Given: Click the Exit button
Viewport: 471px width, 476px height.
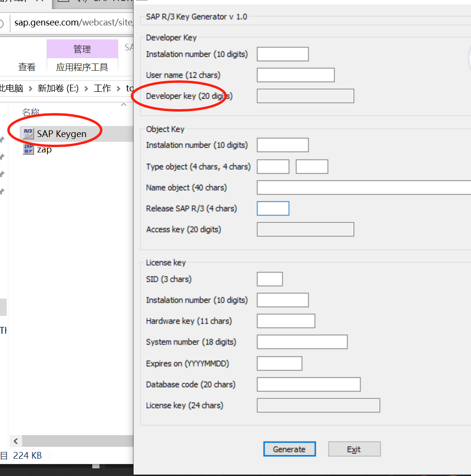Looking at the screenshot, I should pos(354,449).
